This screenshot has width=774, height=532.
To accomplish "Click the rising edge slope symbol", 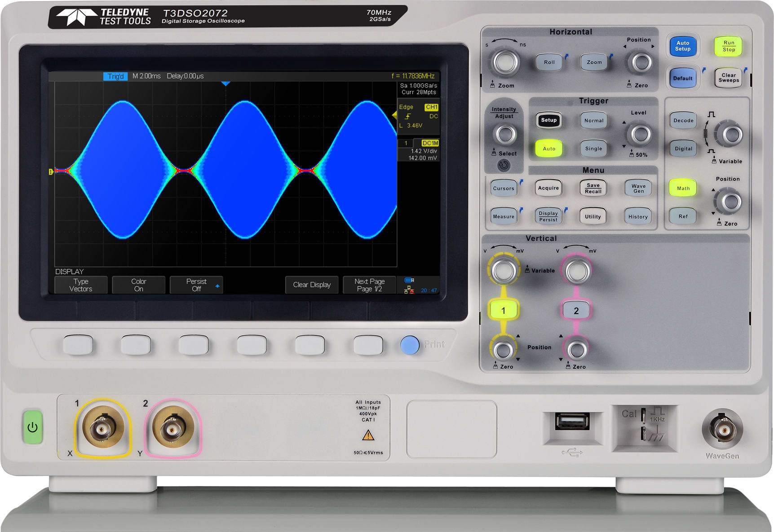I will [x=408, y=116].
